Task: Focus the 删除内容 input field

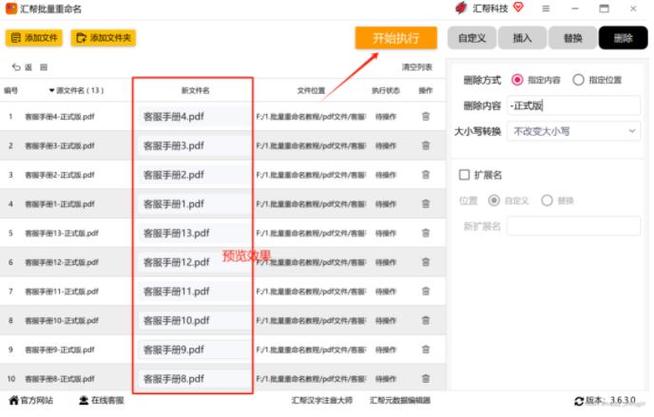Action: (x=574, y=106)
